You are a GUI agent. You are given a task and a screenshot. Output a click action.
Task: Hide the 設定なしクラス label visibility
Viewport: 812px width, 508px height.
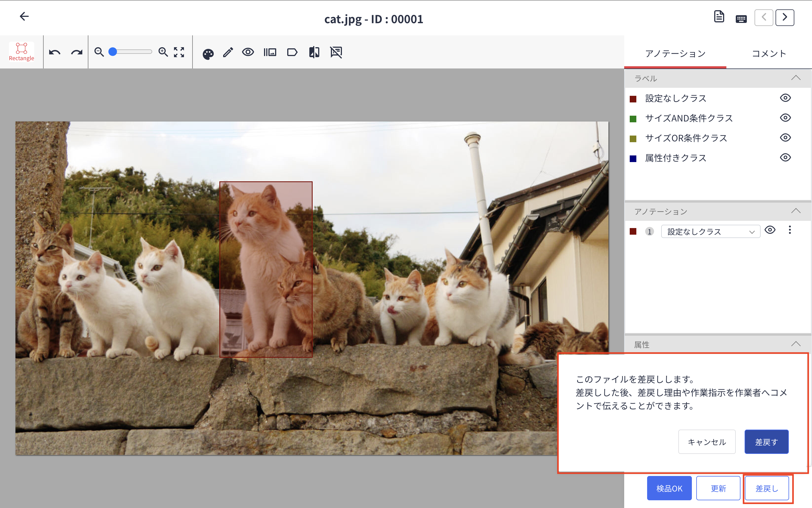(x=785, y=98)
